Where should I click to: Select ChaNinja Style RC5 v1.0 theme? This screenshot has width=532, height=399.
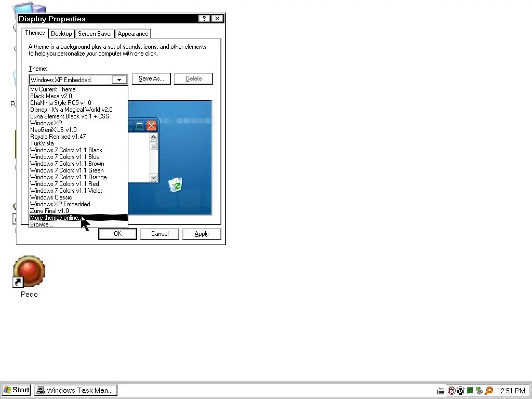click(x=78, y=103)
